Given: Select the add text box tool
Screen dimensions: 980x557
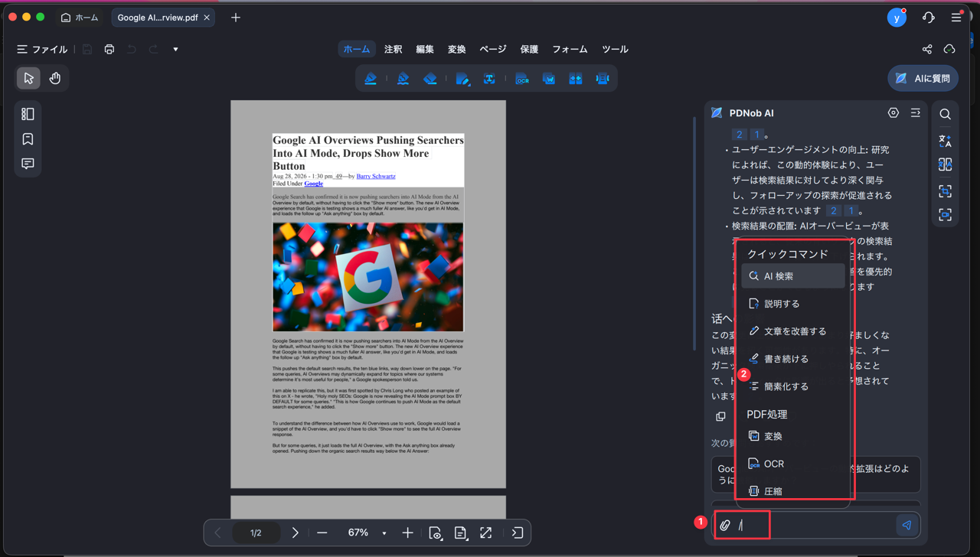Looking at the screenshot, I should (489, 79).
